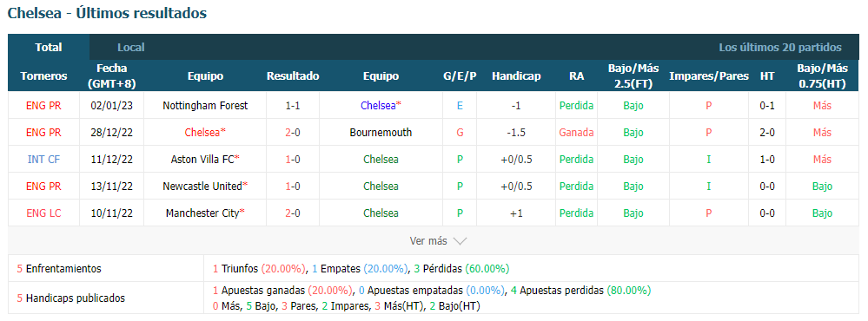Click Ver más text
The width and height of the screenshot is (868, 321).
click(427, 241)
